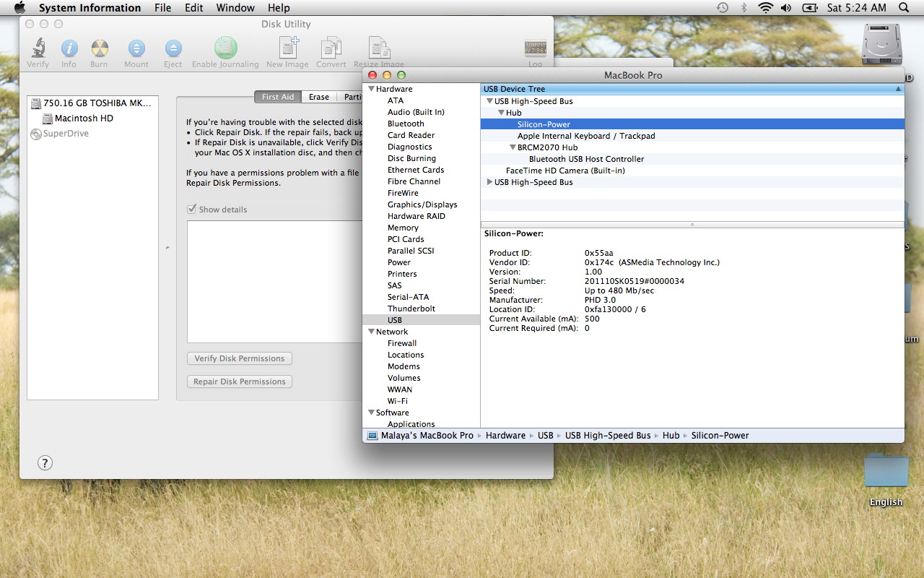Select Memory in the Hardware list
Screen dimensions: 924x578
tap(403, 228)
